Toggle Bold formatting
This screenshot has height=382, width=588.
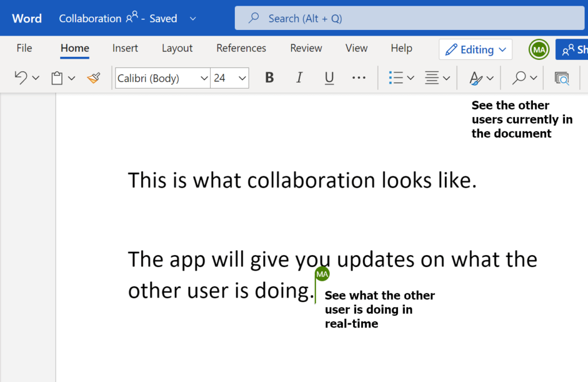tap(269, 78)
